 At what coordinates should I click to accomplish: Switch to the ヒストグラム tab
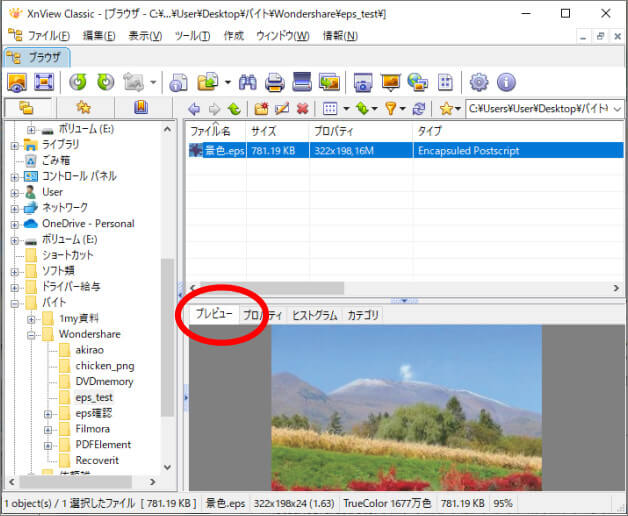pos(314,315)
